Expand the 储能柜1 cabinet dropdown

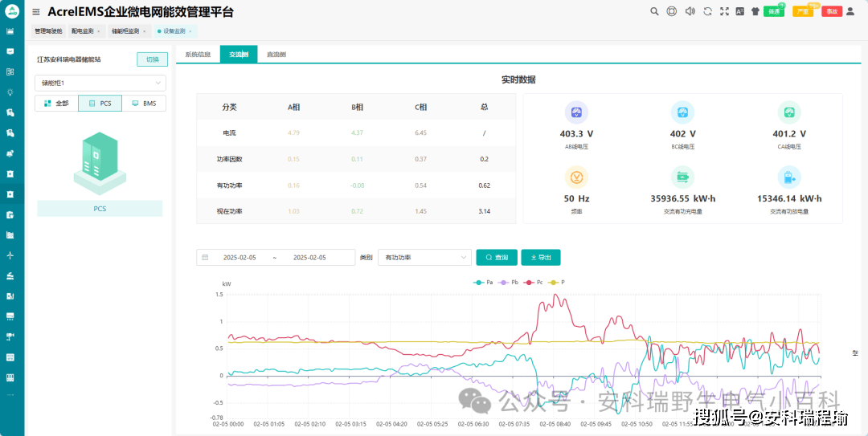tap(100, 83)
